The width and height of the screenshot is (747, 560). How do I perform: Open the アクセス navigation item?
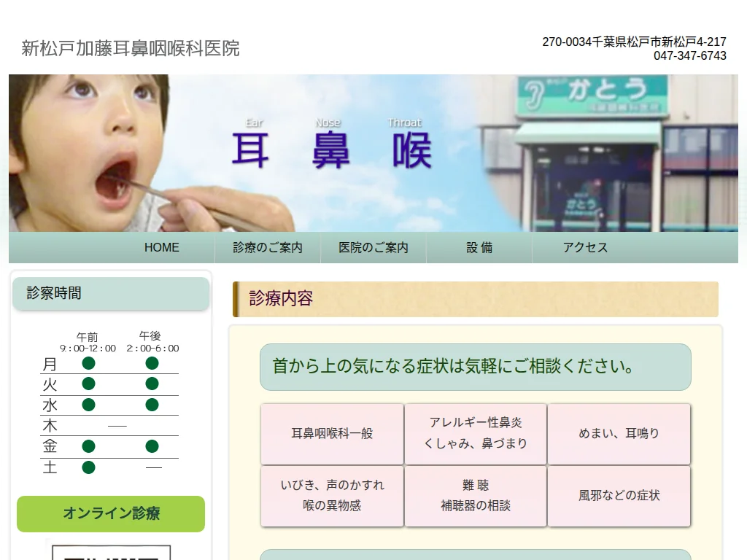click(584, 247)
